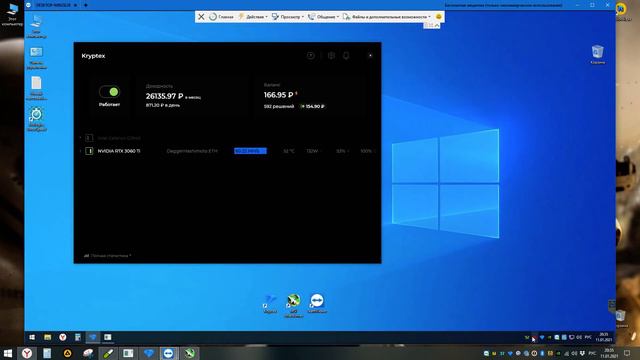Open the remote This PC desktop icon
640x360 pixels.
[36, 27]
